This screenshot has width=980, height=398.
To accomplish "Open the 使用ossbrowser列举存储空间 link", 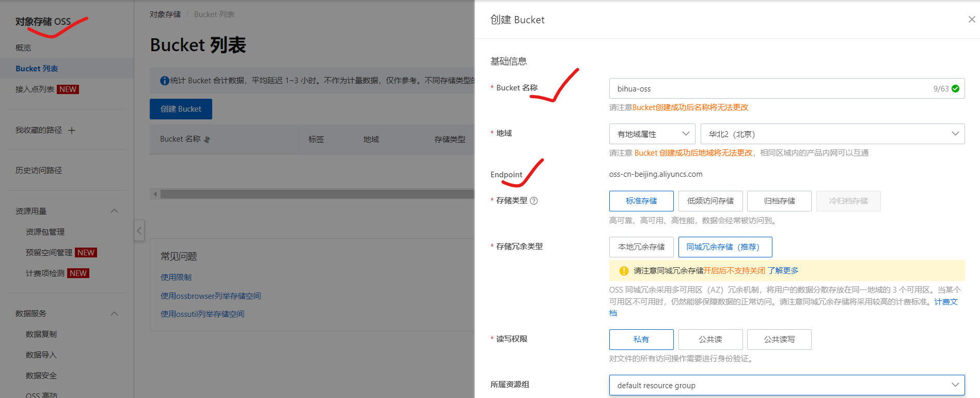I will point(211,296).
